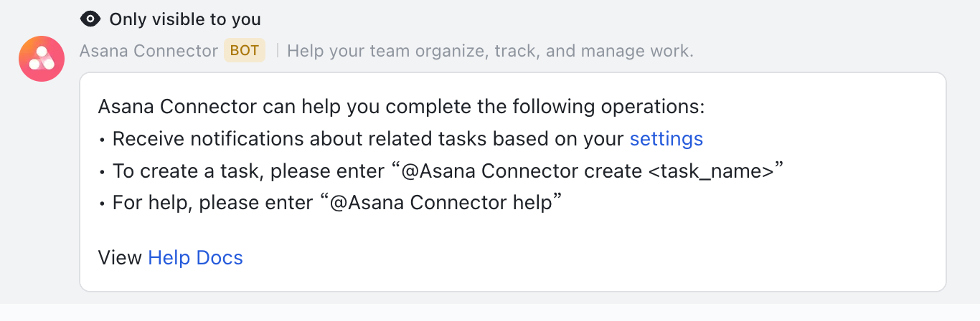
Task: Click the word "View" before Help Docs
Action: point(120,258)
